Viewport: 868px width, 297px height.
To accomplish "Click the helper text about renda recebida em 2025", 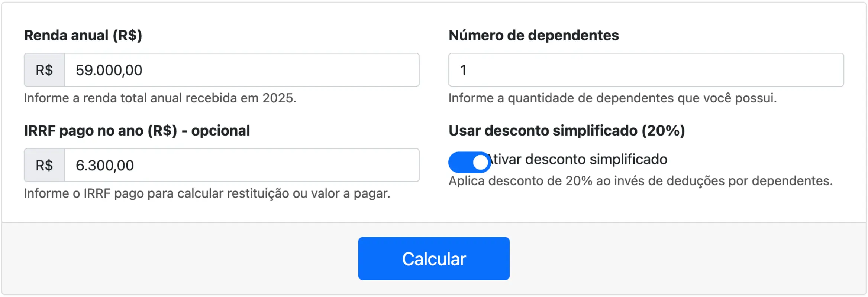I will [x=160, y=98].
